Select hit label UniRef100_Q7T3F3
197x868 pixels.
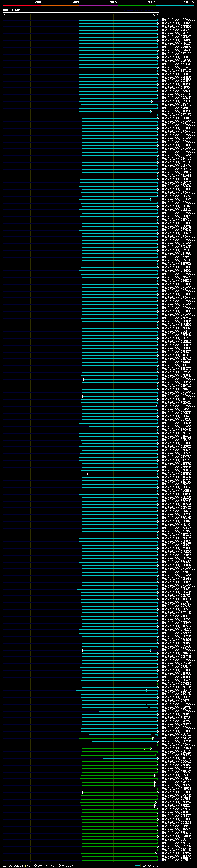coord(176,115)
